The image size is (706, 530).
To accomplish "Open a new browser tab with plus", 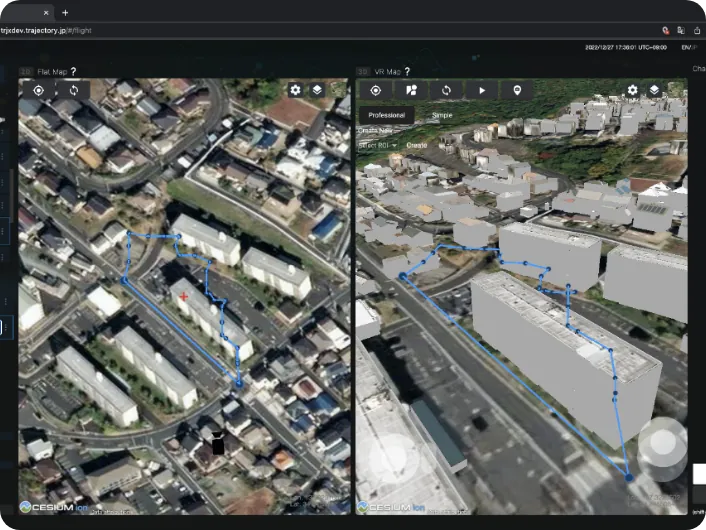I will point(65,13).
